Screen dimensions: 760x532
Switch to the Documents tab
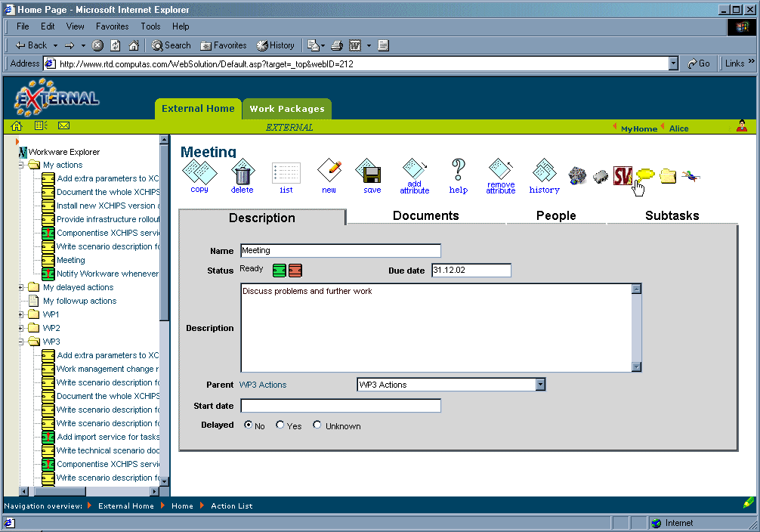pyautogui.click(x=425, y=216)
